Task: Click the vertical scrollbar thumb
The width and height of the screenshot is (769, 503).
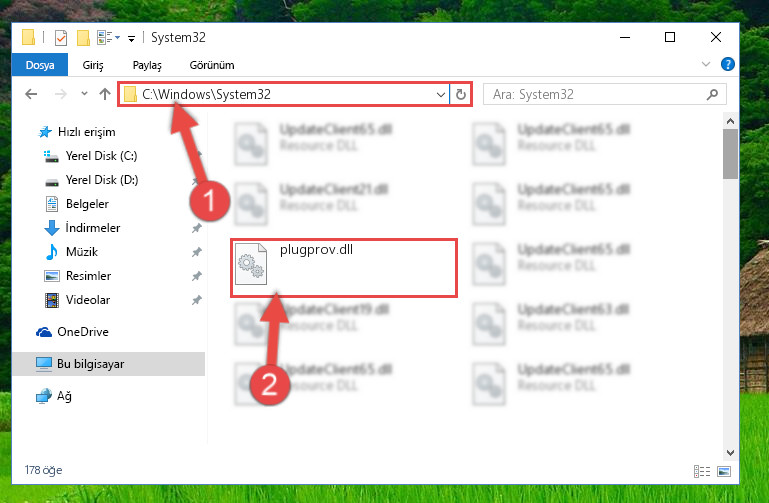Action: 730,154
